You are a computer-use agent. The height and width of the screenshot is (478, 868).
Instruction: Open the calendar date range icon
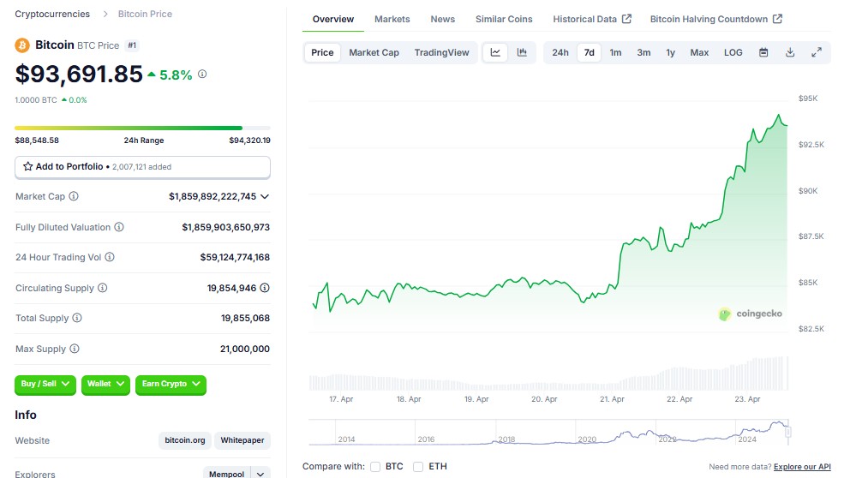[x=763, y=52]
